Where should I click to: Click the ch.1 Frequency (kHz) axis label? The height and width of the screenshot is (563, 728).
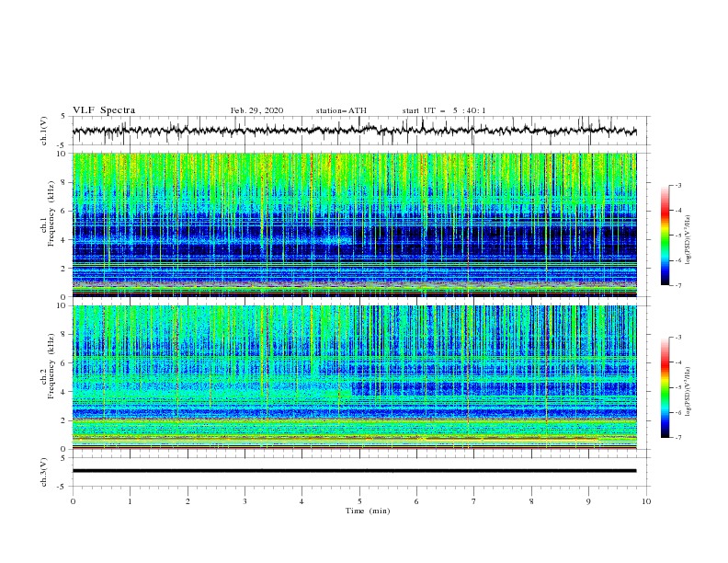(47, 212)
